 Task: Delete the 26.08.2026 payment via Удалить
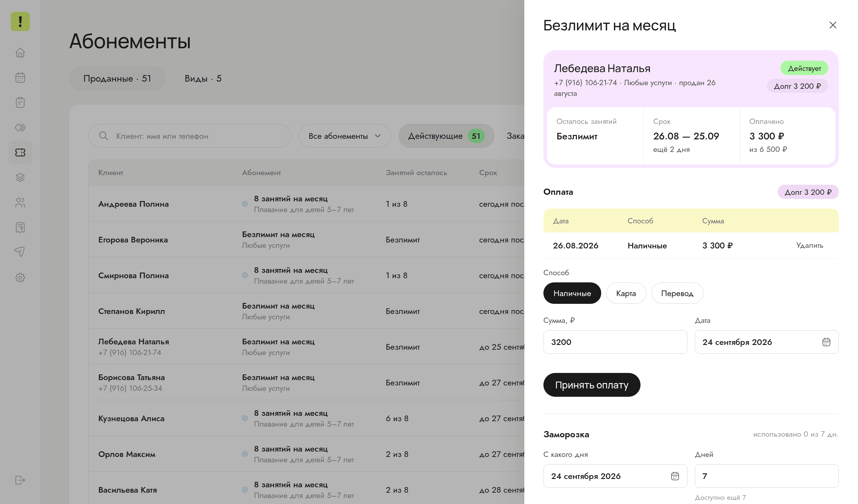(x=809, y=245)
